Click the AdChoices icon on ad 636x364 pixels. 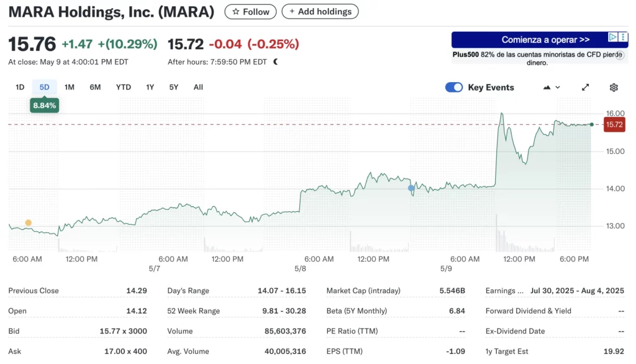click(x=612, y=37)
